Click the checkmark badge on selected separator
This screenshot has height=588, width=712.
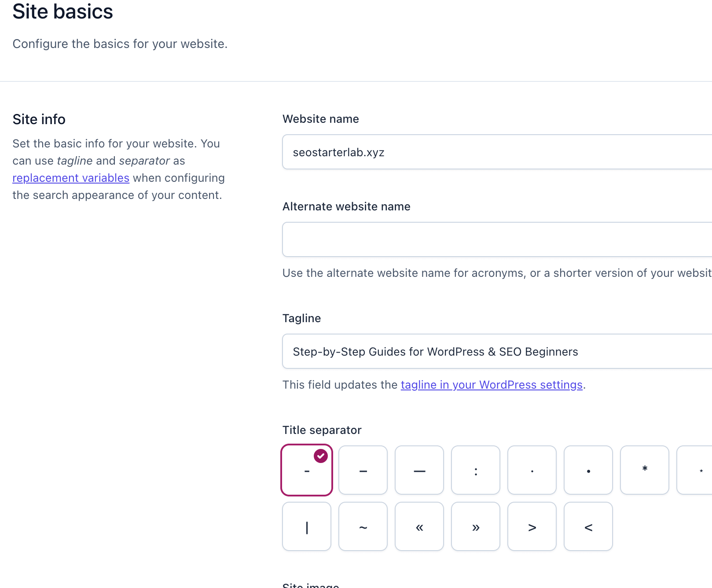321,456
